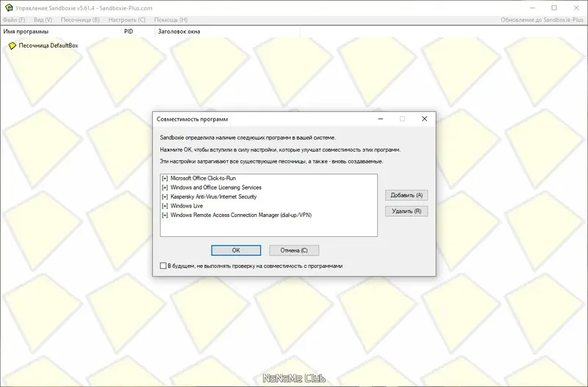Click the Добавить (A) button
This screenshot has width=588, height=387.
[406, 195]
